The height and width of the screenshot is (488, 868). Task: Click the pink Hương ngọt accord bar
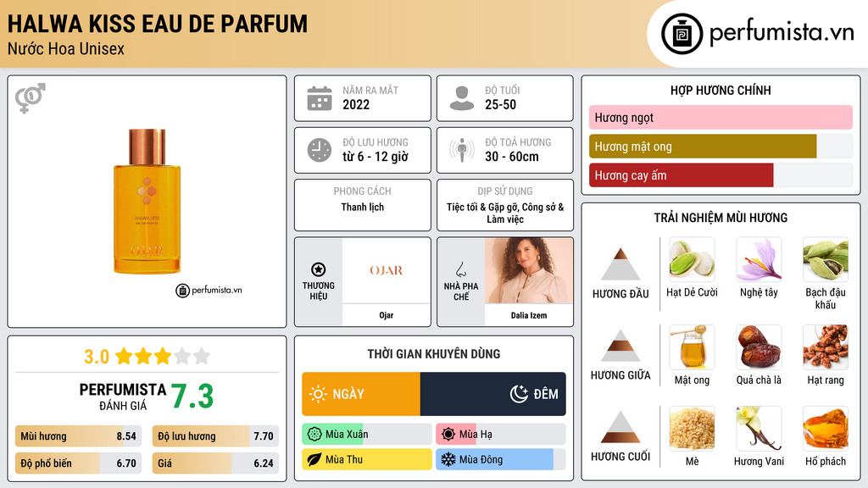721,117
